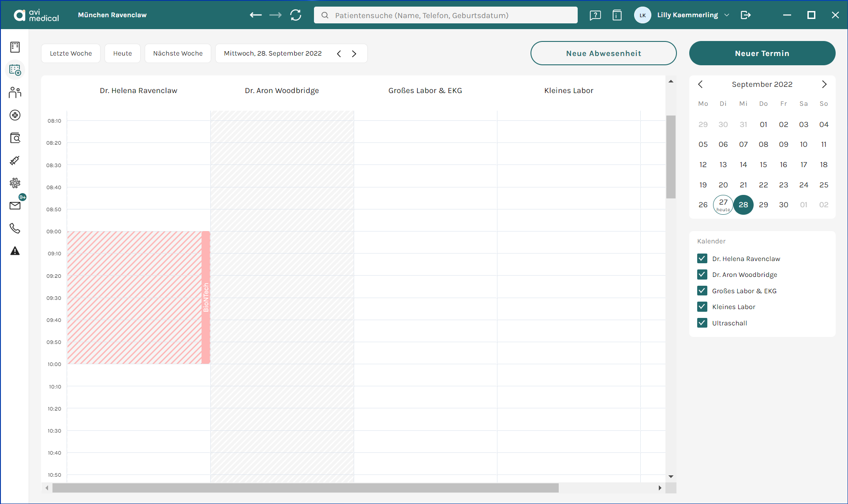Expand the Lilly Kaemmerling user dropdown
The image size is (848, 504).
(727, 15)
